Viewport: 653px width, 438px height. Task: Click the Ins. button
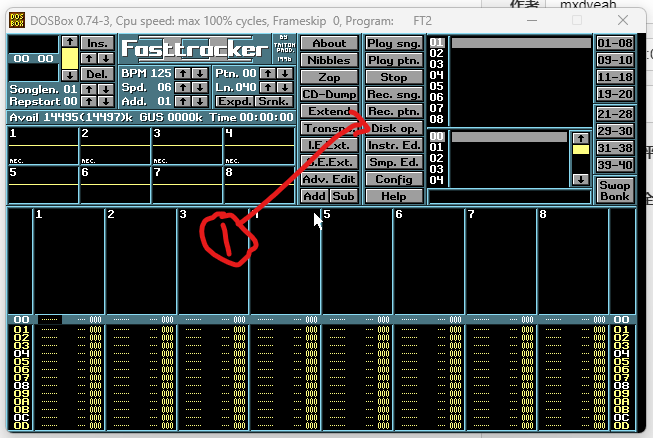pos(97,43)
